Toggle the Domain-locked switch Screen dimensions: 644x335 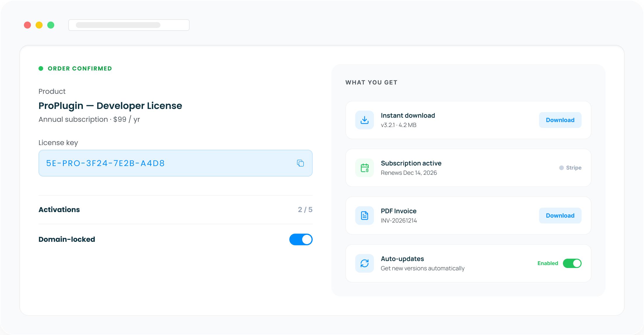(301, 239)
